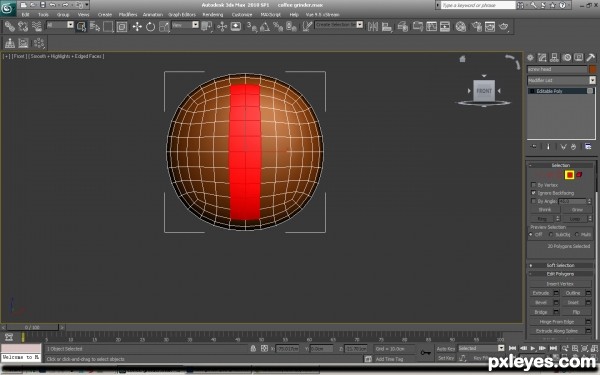Select Element sub-object level icon

point(579,175)
